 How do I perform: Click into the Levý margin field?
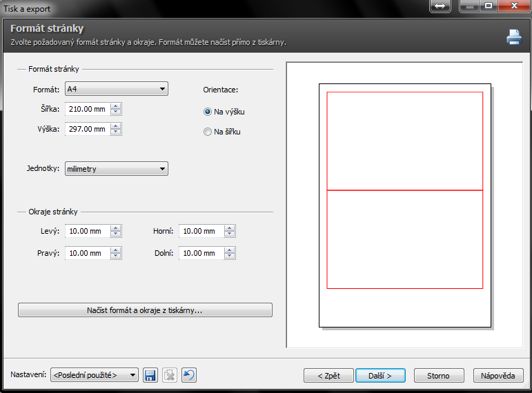[x=86, y=232]
